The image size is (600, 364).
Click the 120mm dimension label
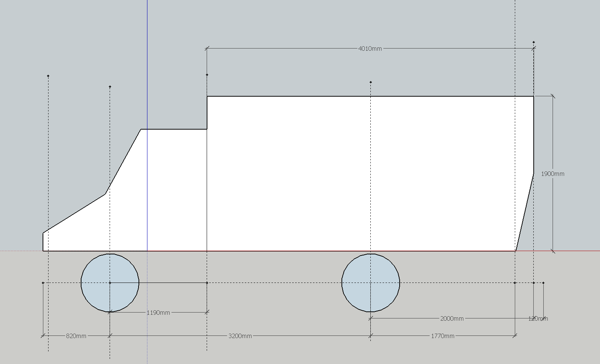(x=538, y=318)
